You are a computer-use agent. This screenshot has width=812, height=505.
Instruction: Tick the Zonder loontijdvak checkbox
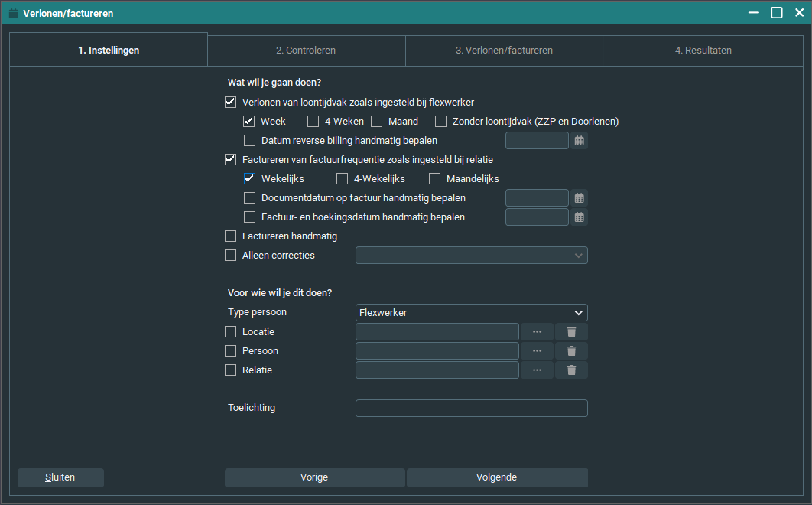[441, 122]
